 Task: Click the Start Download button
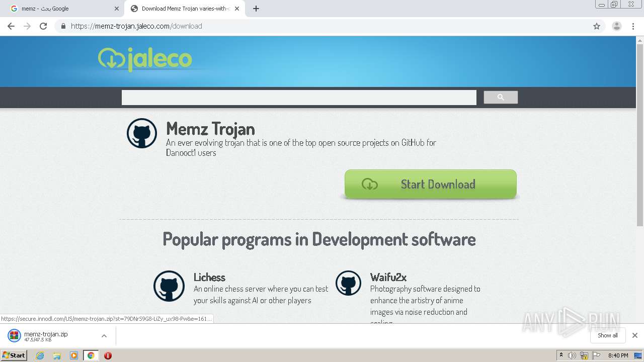431,184
